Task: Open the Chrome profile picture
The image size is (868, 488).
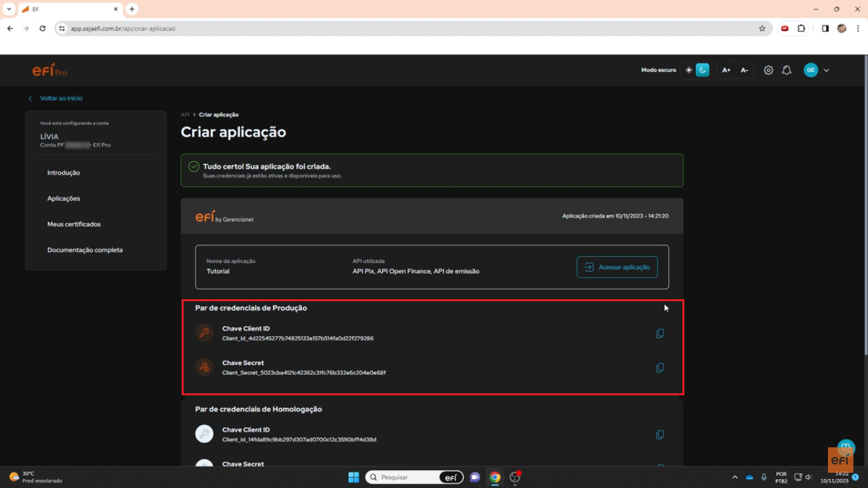Action: point(842,29)
